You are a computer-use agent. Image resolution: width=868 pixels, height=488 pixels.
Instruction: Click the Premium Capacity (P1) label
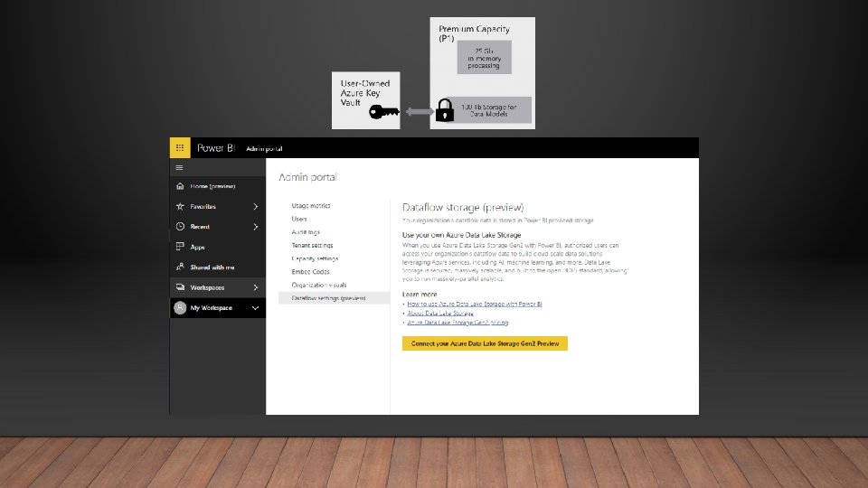click(474, 33)
